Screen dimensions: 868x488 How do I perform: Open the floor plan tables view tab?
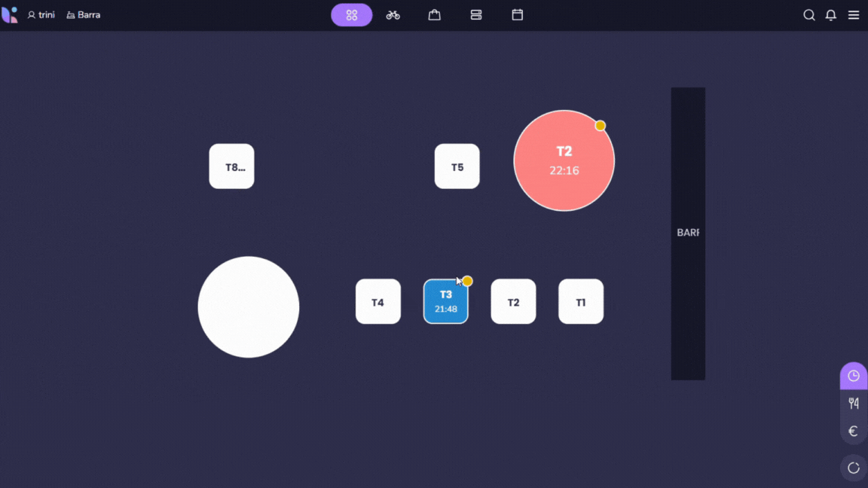(x=352, y=15)
